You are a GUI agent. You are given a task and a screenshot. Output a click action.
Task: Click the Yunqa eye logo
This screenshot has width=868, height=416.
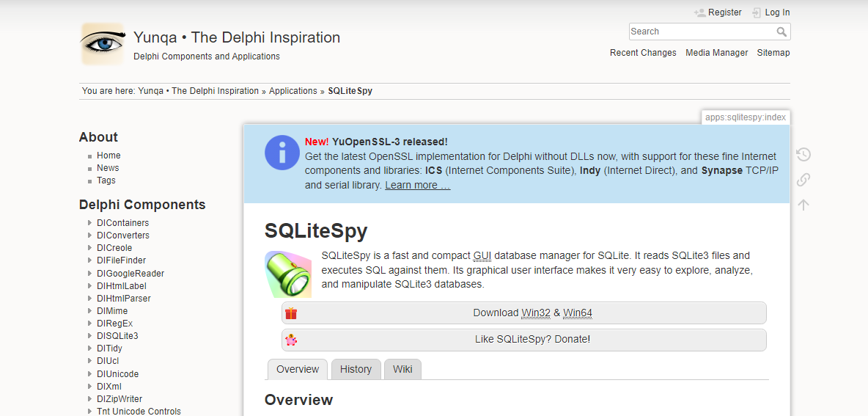click(x=103, y=44)
